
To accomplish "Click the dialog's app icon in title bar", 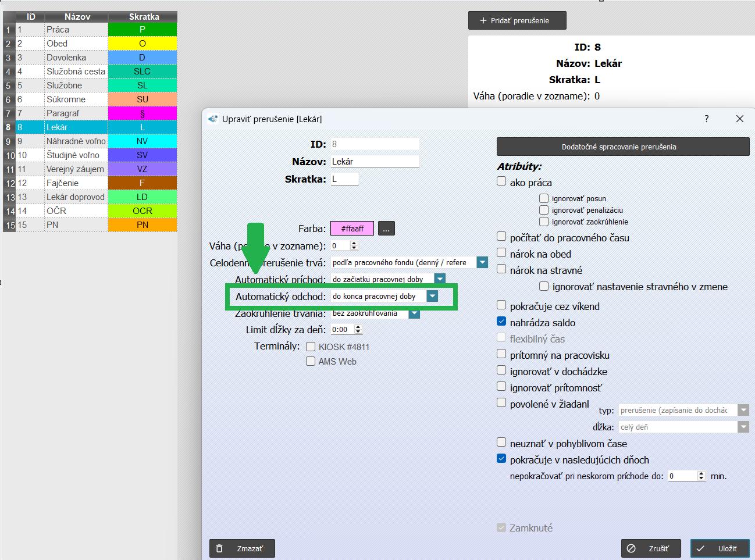I will tap(213, 119).
